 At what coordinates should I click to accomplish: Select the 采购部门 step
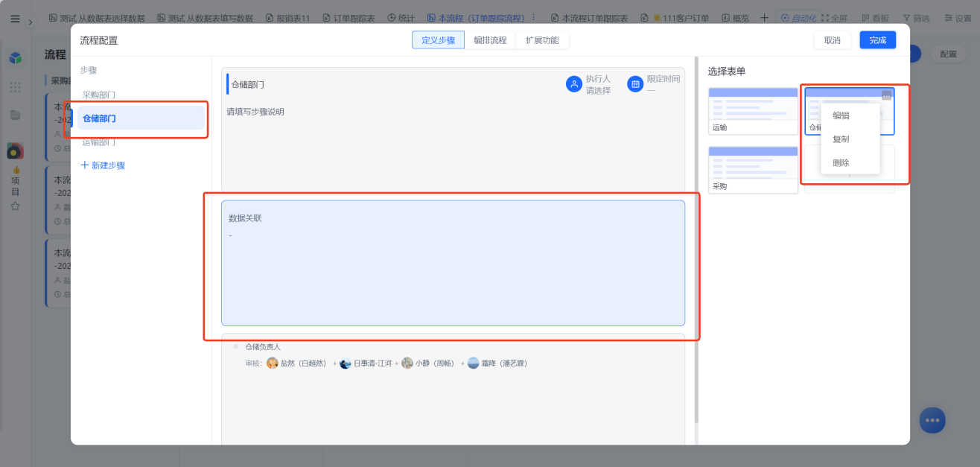point(99,95)
